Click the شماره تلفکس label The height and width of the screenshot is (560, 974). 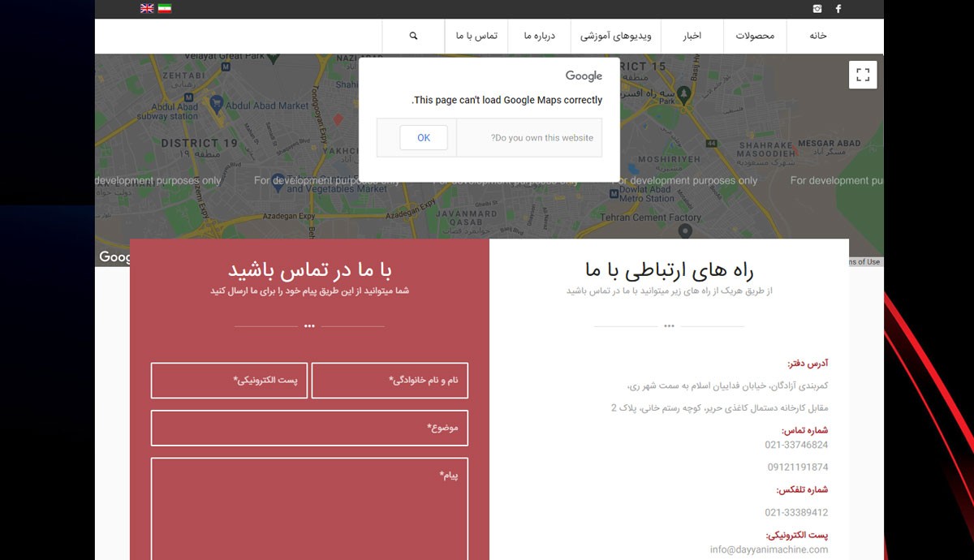802,490
